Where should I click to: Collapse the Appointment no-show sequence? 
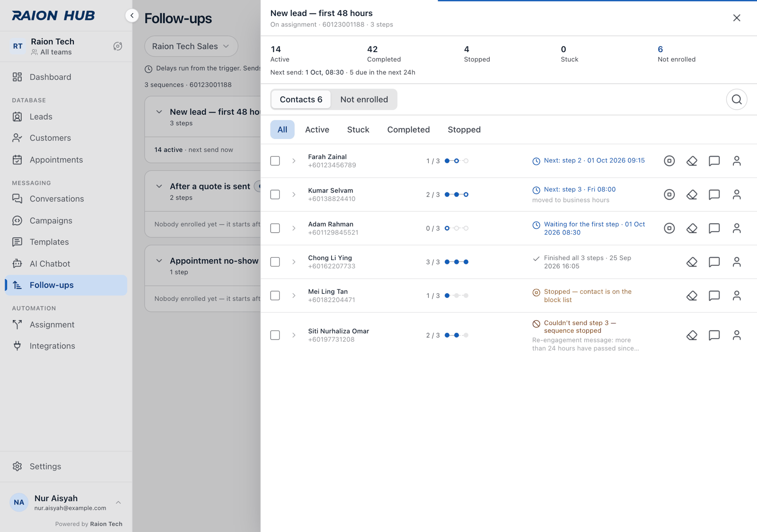[159, 261]
